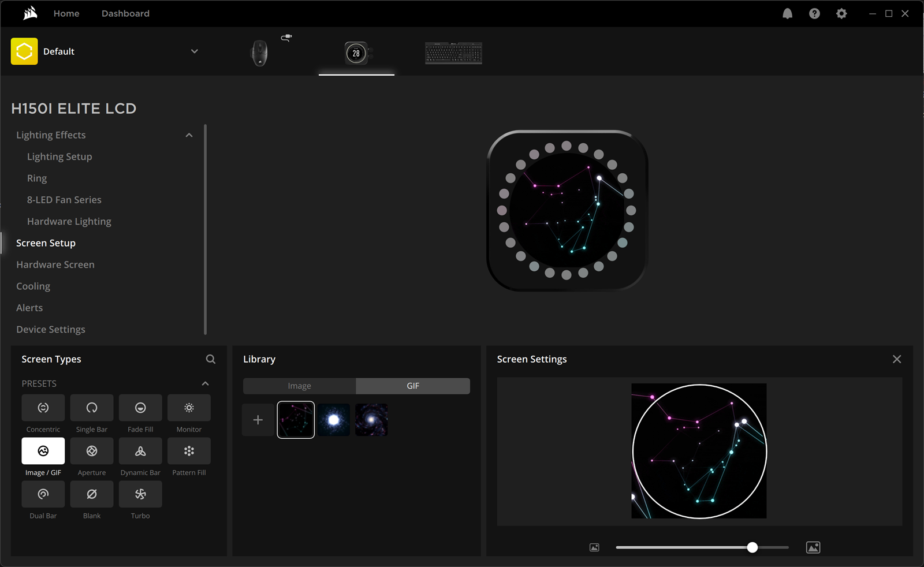Open Ring lighting settings
This screenshot has width=924, height=567.
point(37,178)
